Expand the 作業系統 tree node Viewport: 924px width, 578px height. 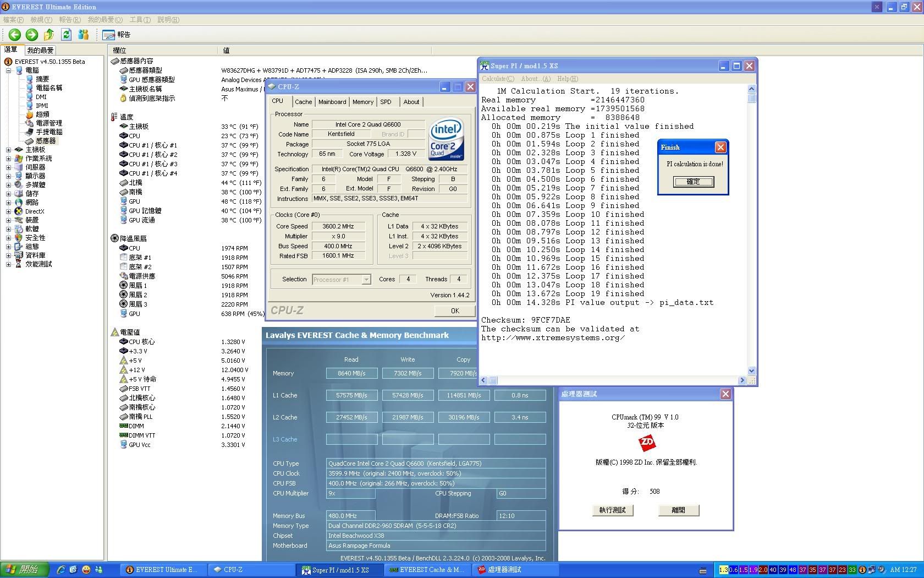tap(8, 159)
